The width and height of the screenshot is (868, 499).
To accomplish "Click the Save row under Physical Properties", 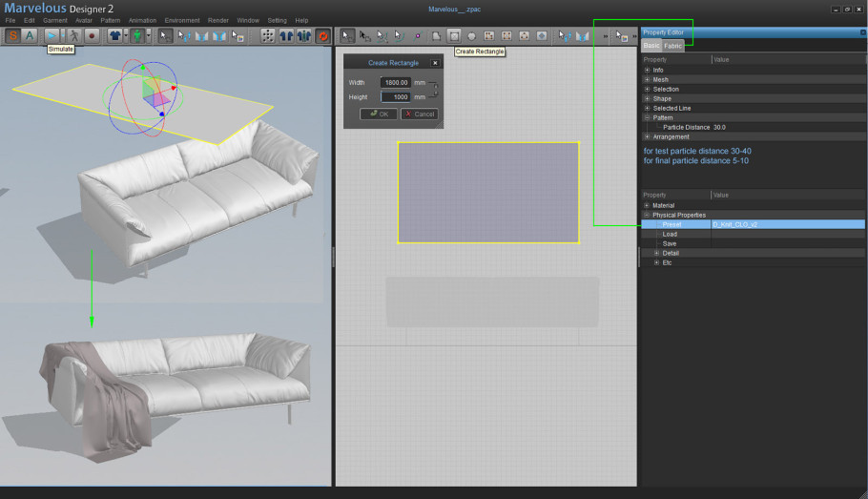I will click(x=753, y=243).
